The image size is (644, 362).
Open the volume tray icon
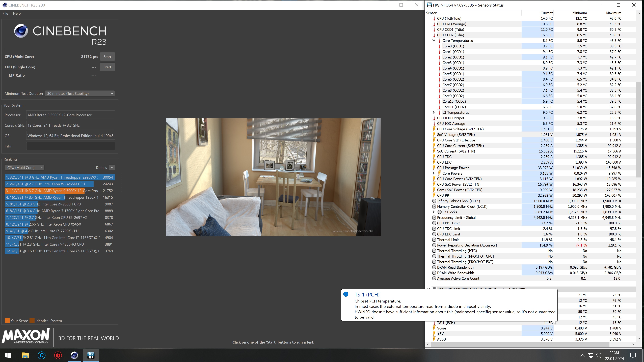(x=599, y=355)
